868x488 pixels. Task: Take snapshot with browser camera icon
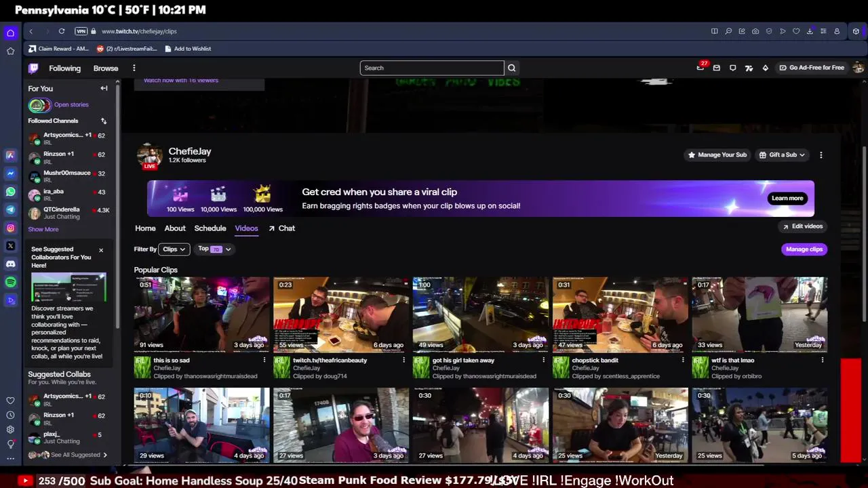tap(755, 31)
